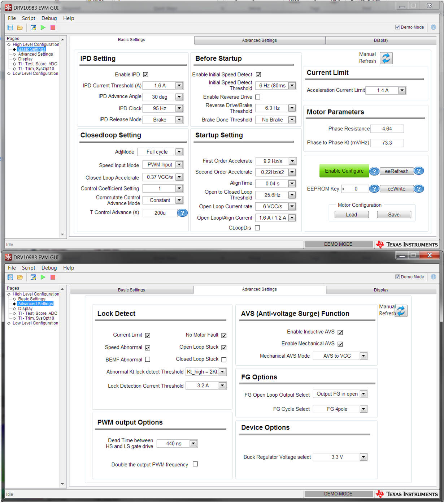Screen dimensions: 444x504
Task: Open Speed Input Mode dropdown
Action: pos(179,164)
